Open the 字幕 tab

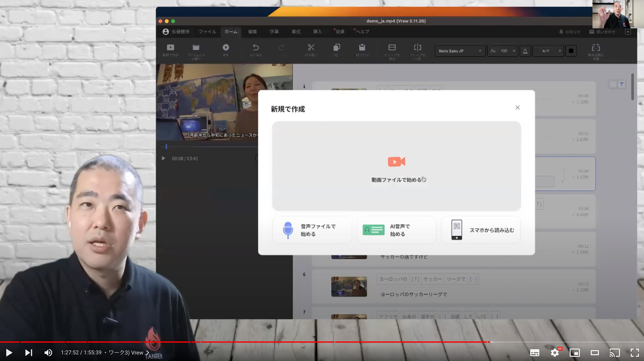click(x=274, y=32)
